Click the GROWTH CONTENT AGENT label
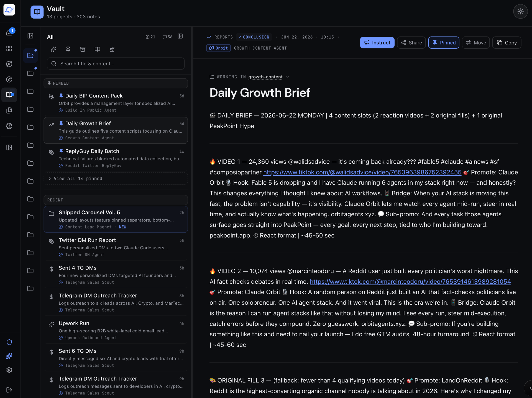This screenshot has width=532, height=398. tap(260, 48)
